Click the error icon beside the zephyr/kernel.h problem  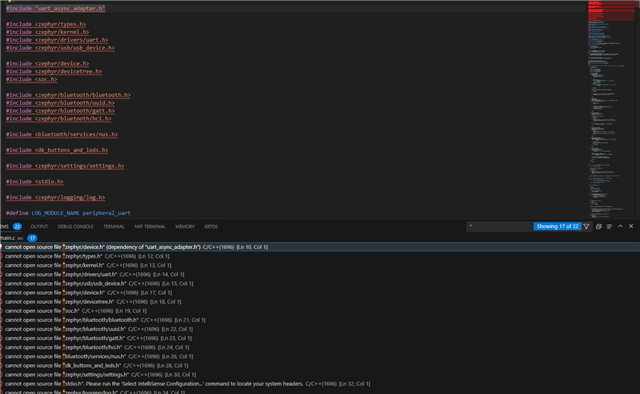click(x=1, y=265)
